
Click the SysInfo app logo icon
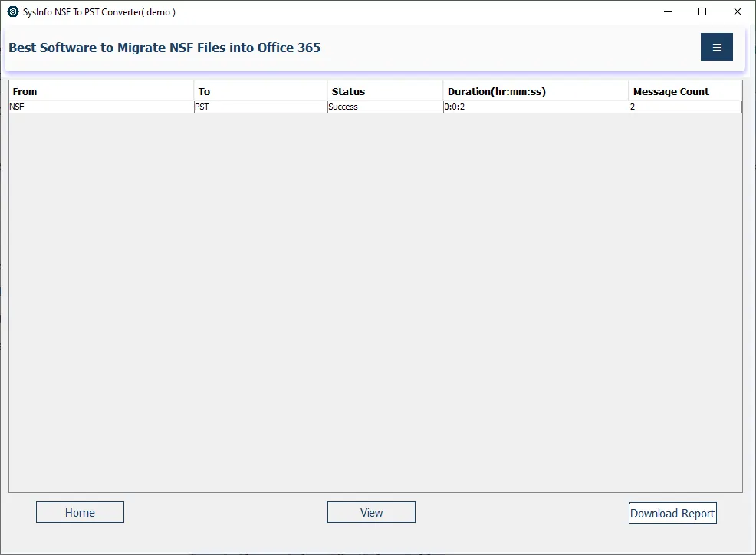pos(12,12)
